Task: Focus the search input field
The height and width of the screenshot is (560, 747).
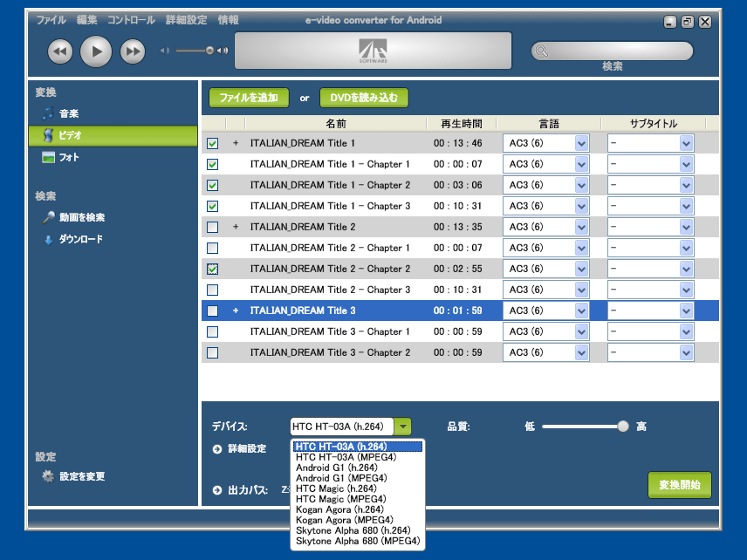Action: point(613,51)
